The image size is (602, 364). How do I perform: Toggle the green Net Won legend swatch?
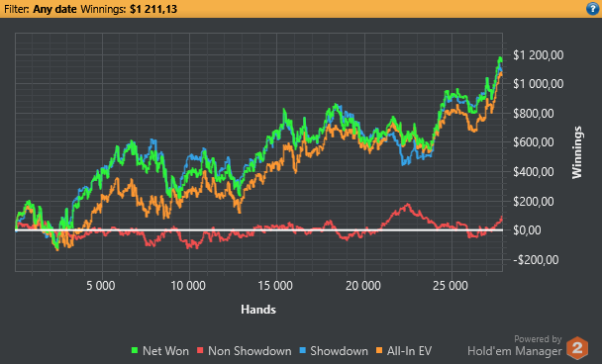tap(135, 350)
